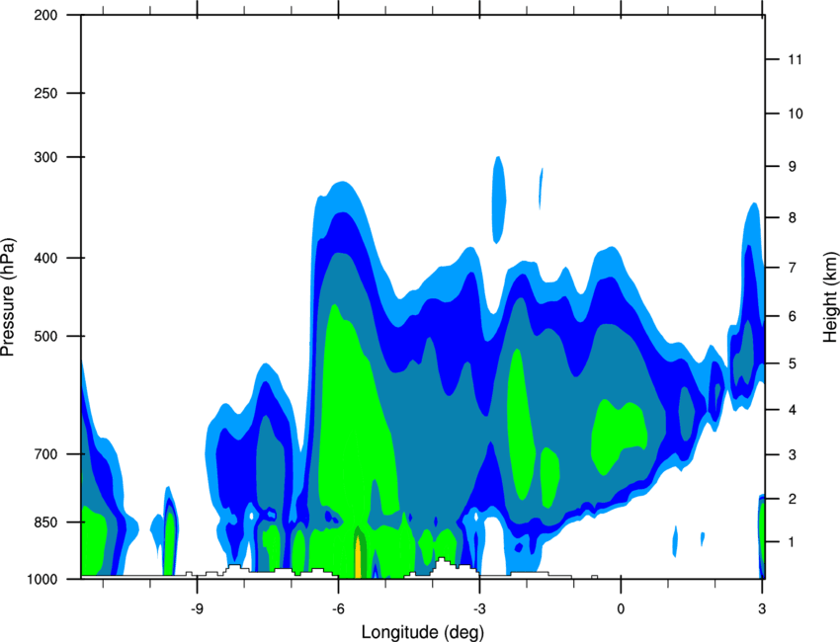
Task: Click the 250 pressure tick label
Action: point(45,93)
